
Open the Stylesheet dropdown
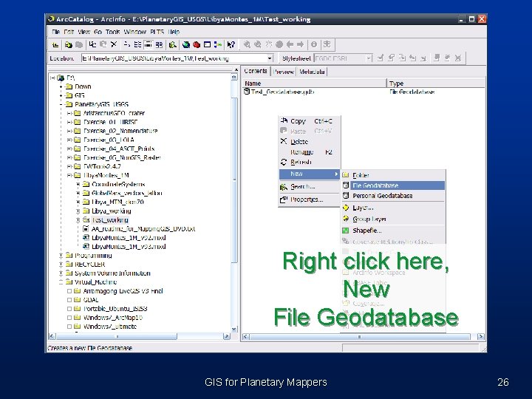[369, 58]
